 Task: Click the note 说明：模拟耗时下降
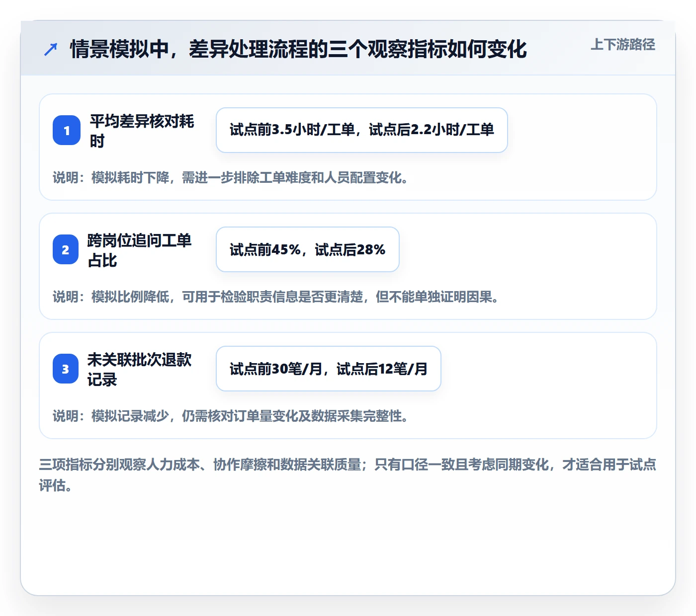pos(231,177)
